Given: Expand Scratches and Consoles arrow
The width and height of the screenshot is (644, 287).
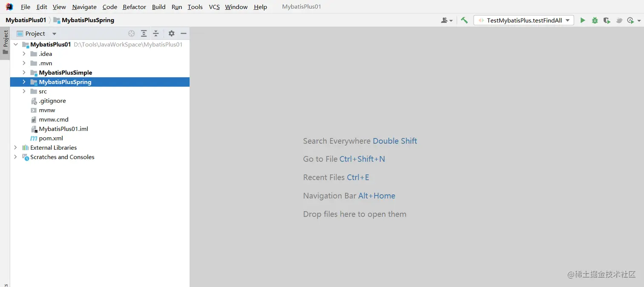Looking at the screenshot, I should [x=16, y=157].
